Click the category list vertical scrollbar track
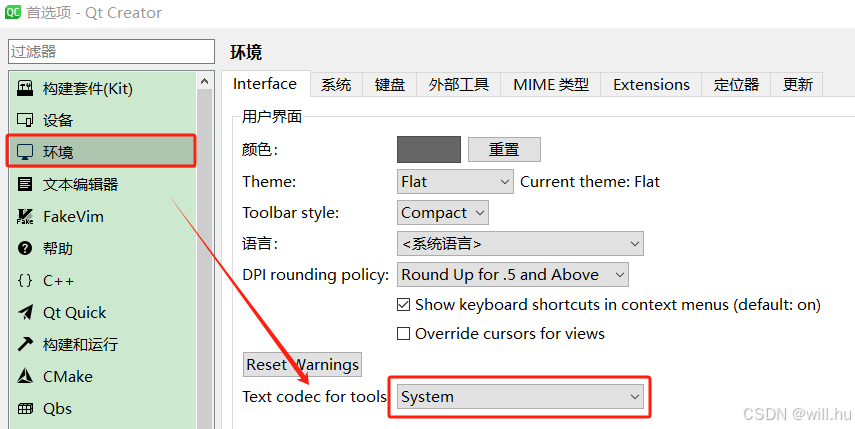855x429 pixels. (204, 259)
